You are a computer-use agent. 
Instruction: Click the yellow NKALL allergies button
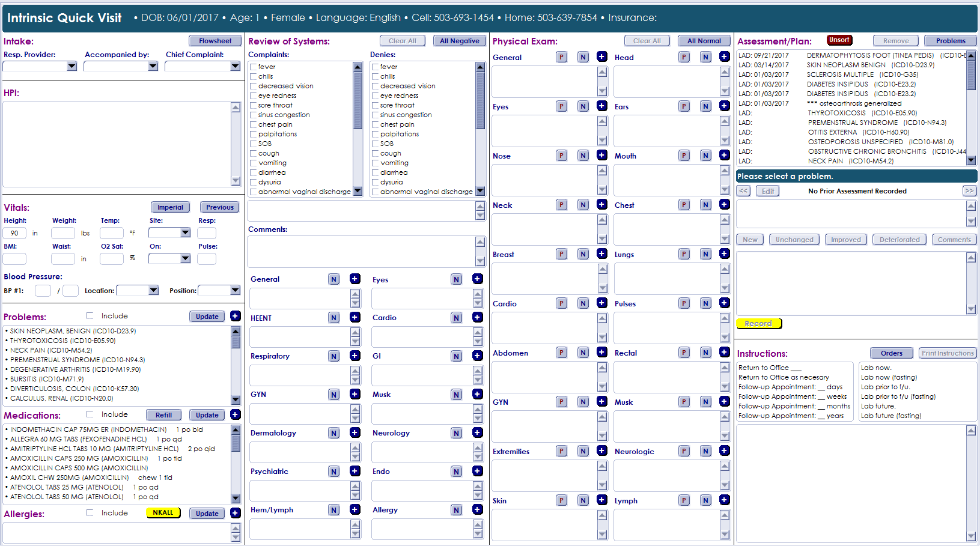click(163, 513)
